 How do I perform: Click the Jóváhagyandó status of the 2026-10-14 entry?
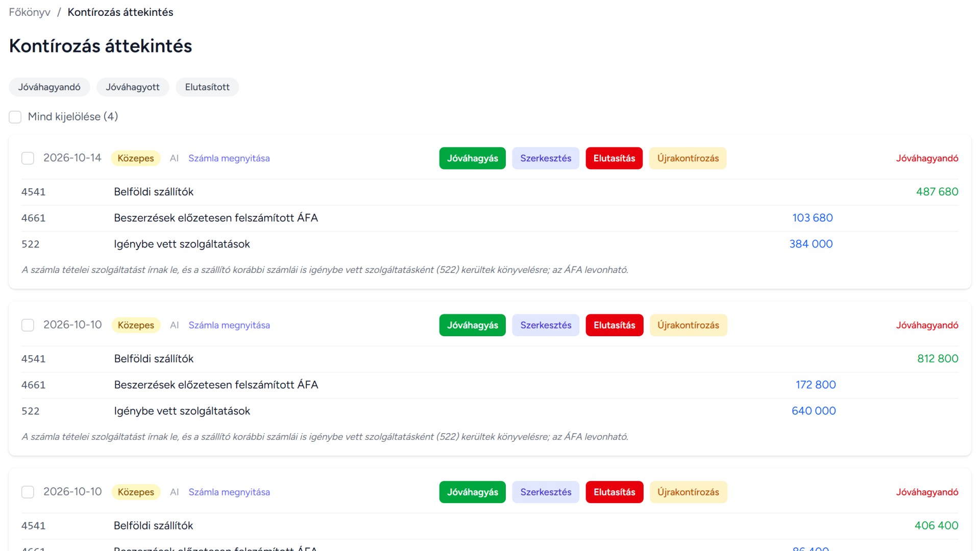pos(927,158)
